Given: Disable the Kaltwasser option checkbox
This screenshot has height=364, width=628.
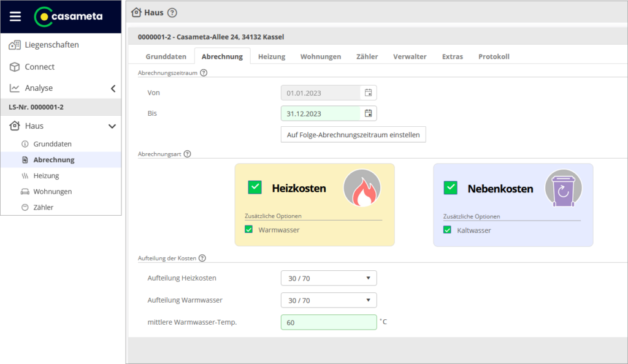Looking at the screenshot, I should 447,230.
